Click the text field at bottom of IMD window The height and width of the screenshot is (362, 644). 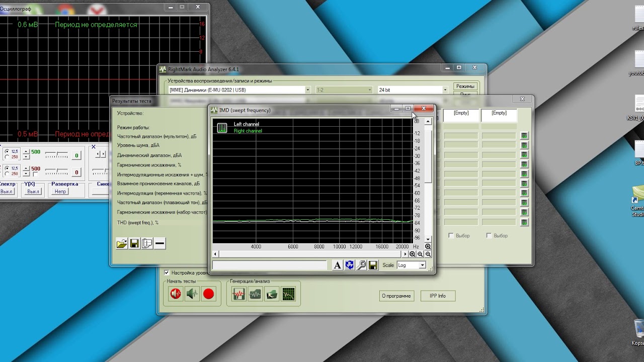[x=270, y=265]
